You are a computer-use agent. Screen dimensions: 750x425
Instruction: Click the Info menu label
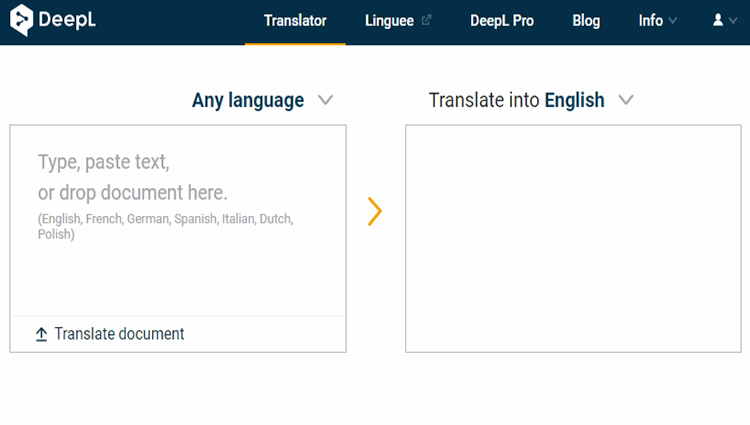tap(651, 21)
